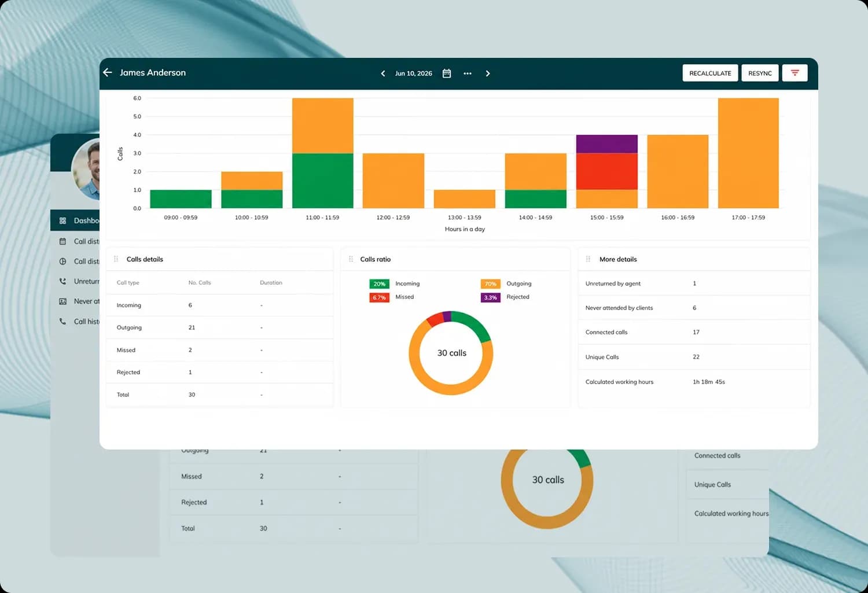Image resolution: width=868 pixels, height=593 pixels.
Task: Select Unreturned by agent row
Action: [694, 283]
